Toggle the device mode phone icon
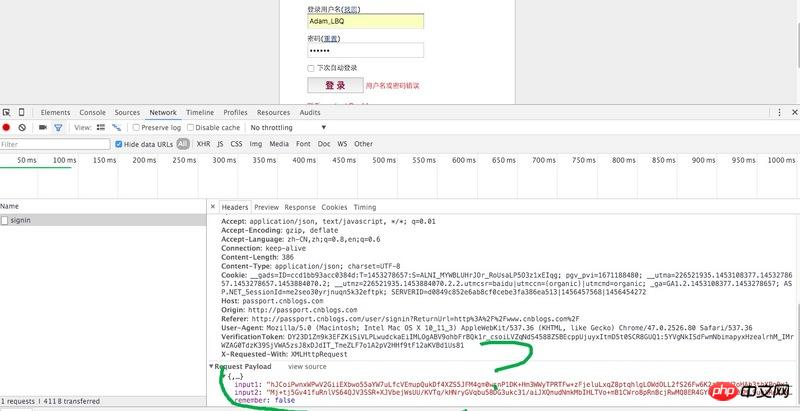 21,112
